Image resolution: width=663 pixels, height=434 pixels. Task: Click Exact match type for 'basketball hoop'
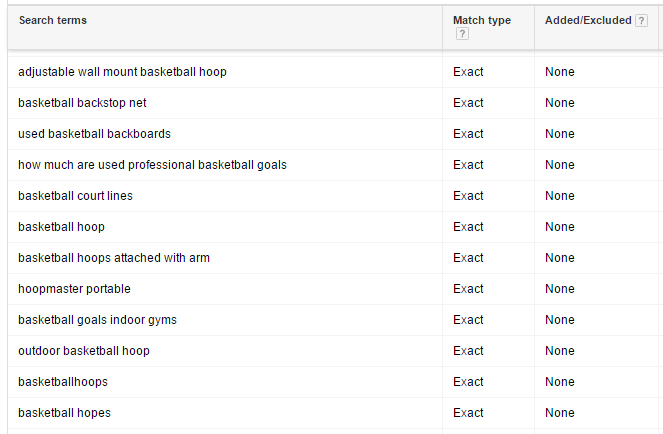pyautogui.click(x=468, y=227)
